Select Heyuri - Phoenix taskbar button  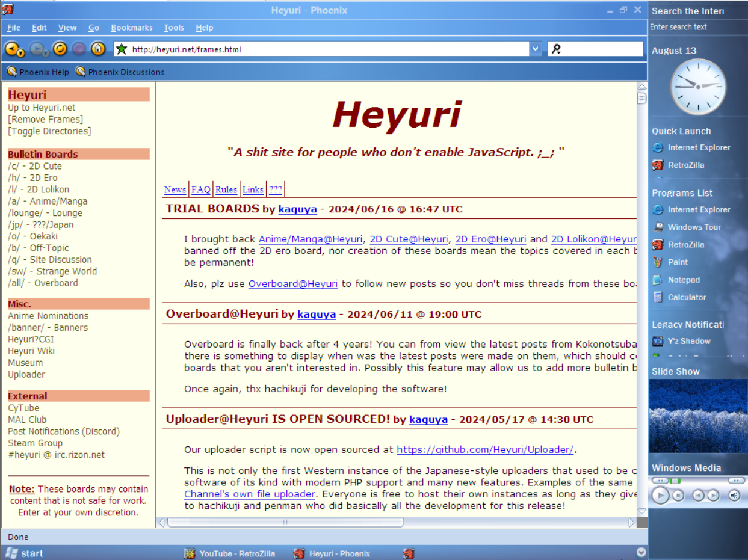pyautogui.click(x=332, y=553)
